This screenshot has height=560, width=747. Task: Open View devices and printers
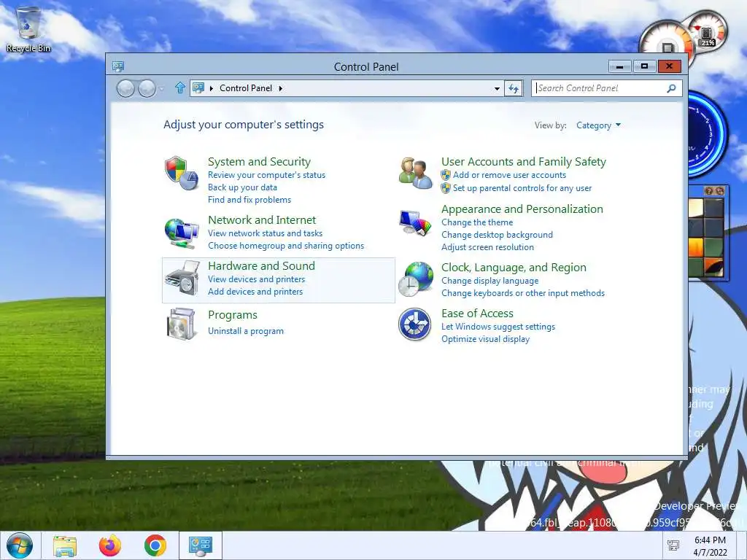256,279
